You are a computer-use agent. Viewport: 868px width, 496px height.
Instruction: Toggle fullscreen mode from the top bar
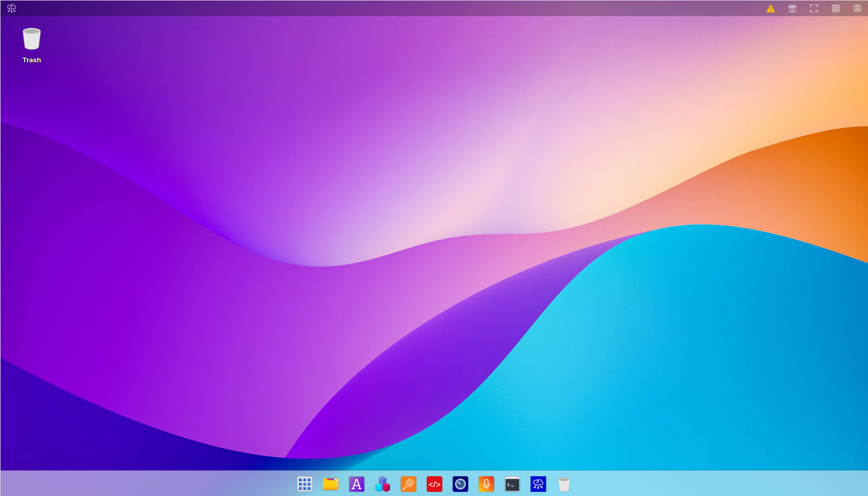[814, 8]
